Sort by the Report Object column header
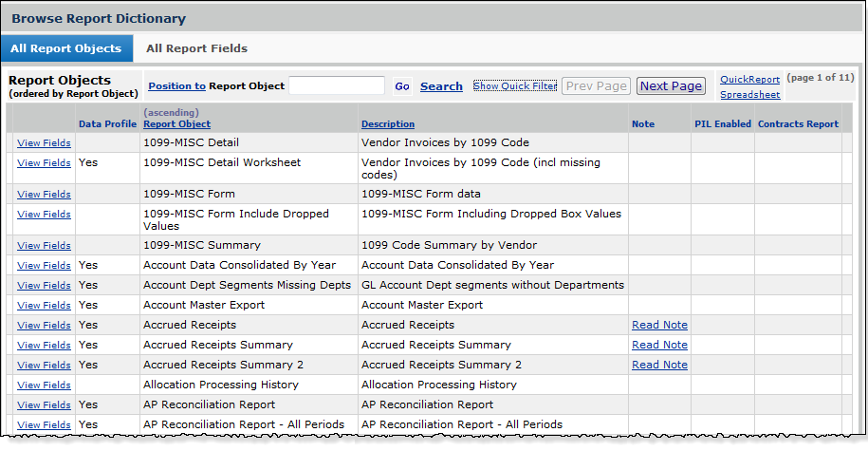The height and width of the screenshot is (451, 868). pos(176,124)
